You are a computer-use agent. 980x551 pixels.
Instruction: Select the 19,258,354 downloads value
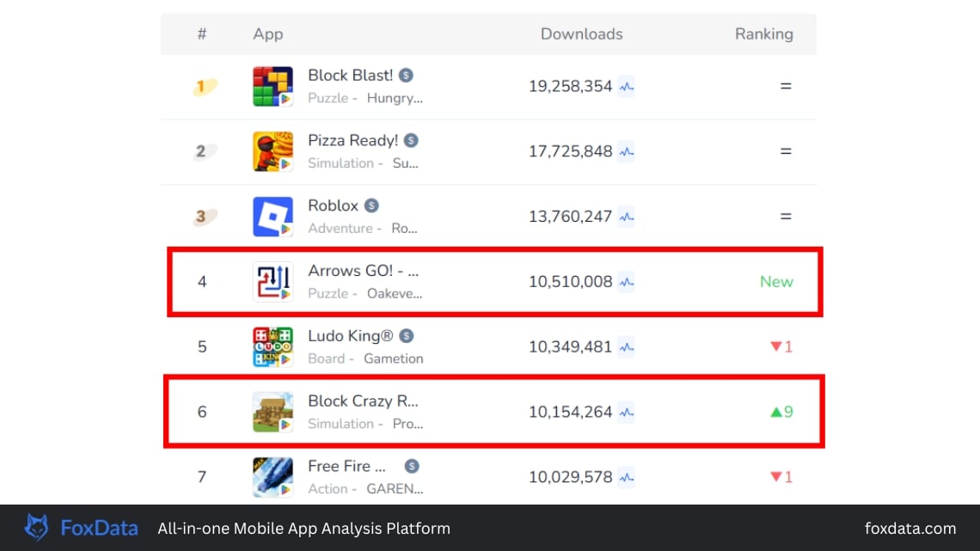(570, 86)
